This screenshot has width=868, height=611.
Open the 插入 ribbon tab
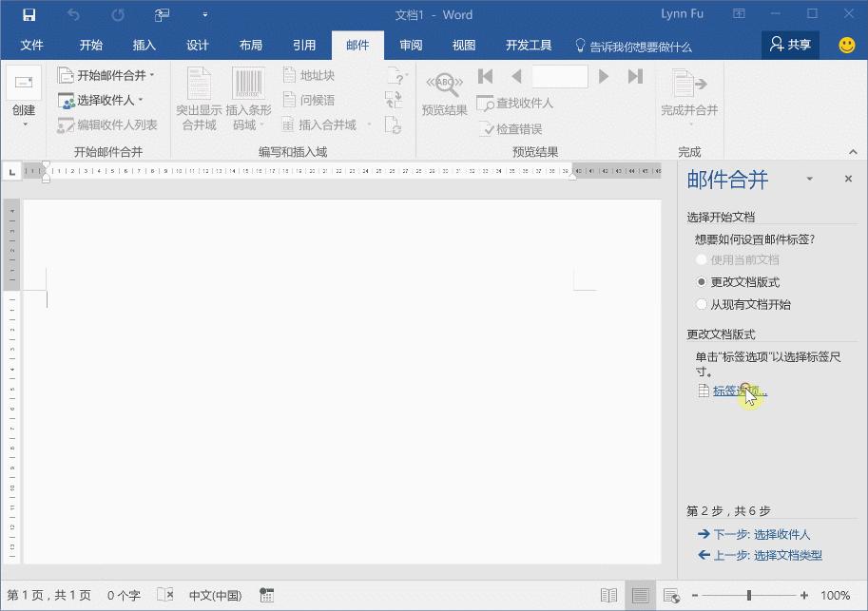tap(144, 44)
